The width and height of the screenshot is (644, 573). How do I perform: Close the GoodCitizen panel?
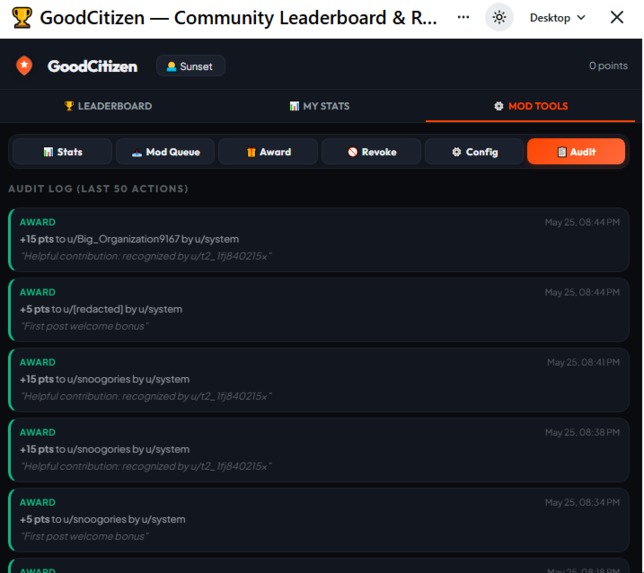coord(617,17)
